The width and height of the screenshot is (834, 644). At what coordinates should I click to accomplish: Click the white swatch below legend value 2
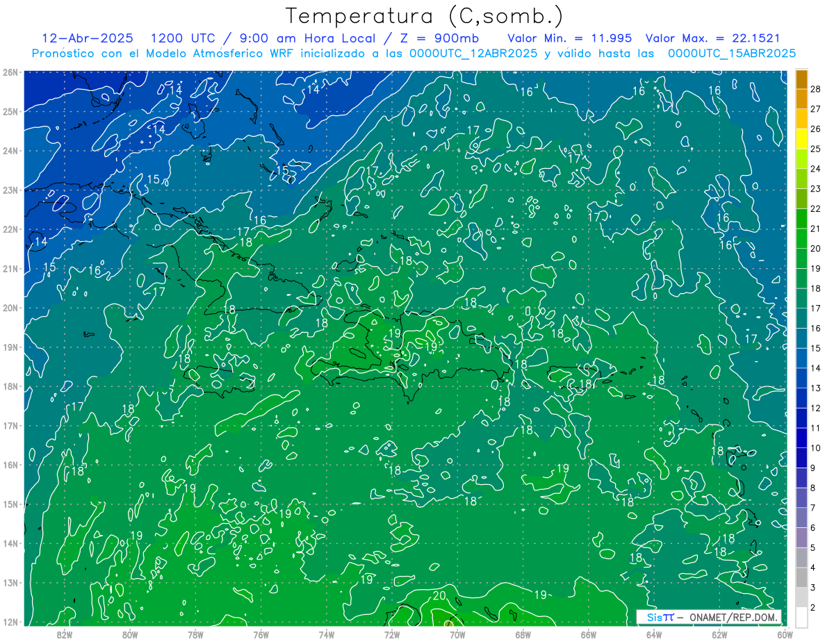pyautogui.click(x=801, y=617)
